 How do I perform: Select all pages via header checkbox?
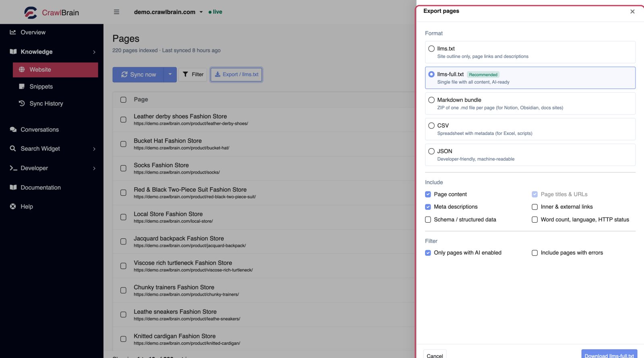[123, 99]
